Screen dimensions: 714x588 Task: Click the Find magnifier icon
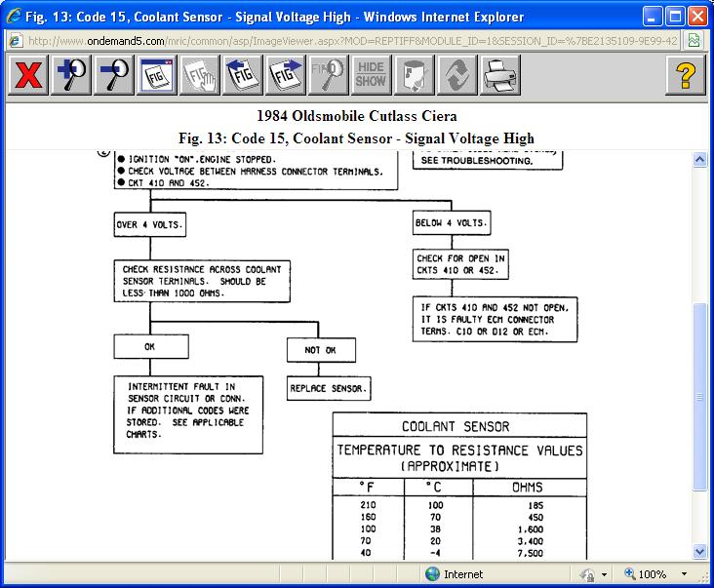tap(328, 75)
